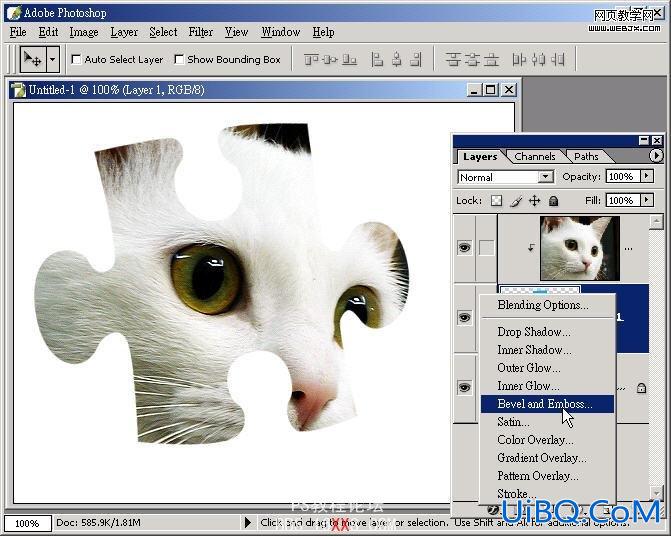Viewport: 671px width, 536px height.
Task: Click the Distribute Top Edges icon
Action: 453,59
